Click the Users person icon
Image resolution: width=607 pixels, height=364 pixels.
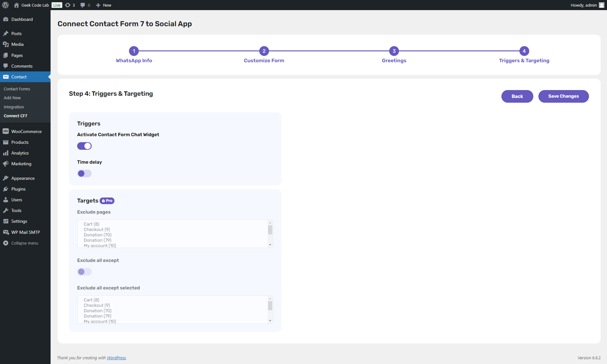coord(6,200)
